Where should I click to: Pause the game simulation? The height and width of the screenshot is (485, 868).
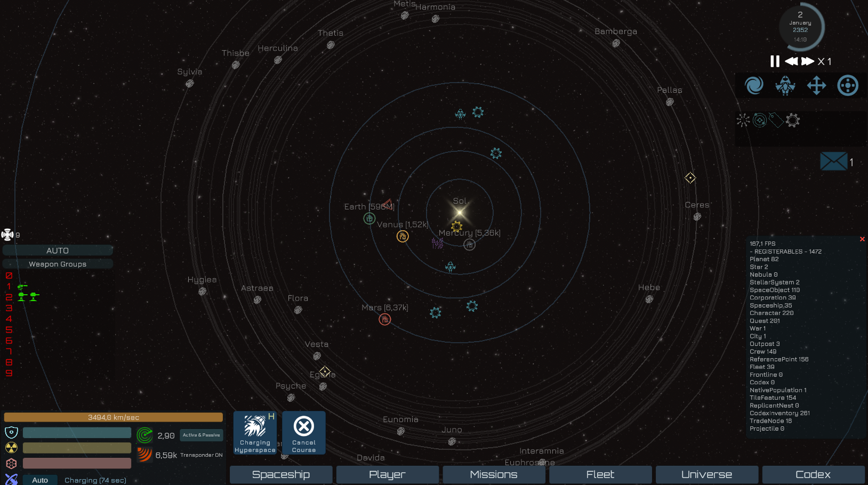click(x=775, y=61)
